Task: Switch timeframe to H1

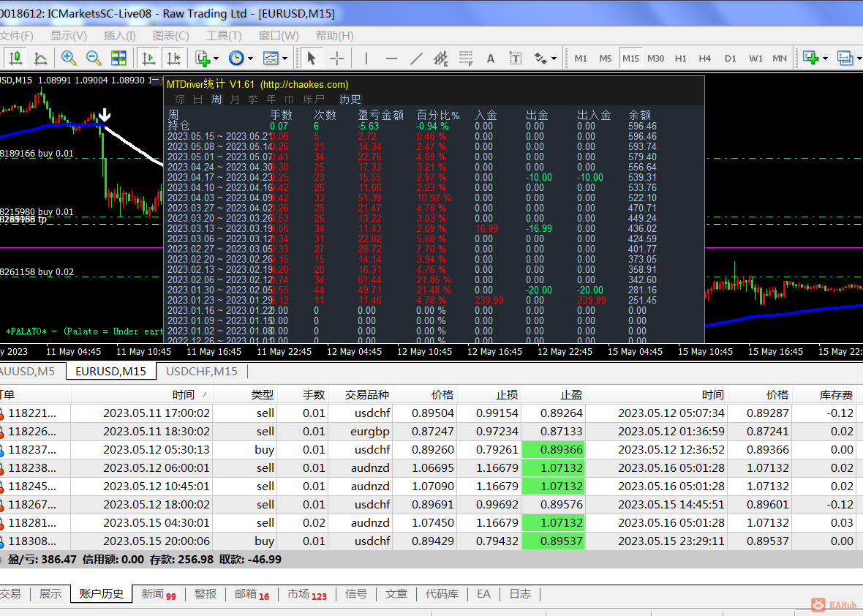Action: click(680, 59)
